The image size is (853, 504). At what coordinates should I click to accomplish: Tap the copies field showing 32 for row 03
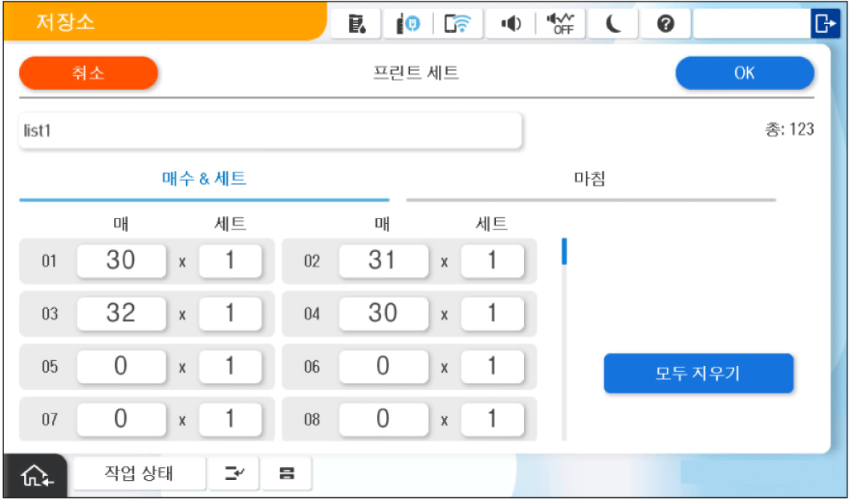(x=121, y=313)
